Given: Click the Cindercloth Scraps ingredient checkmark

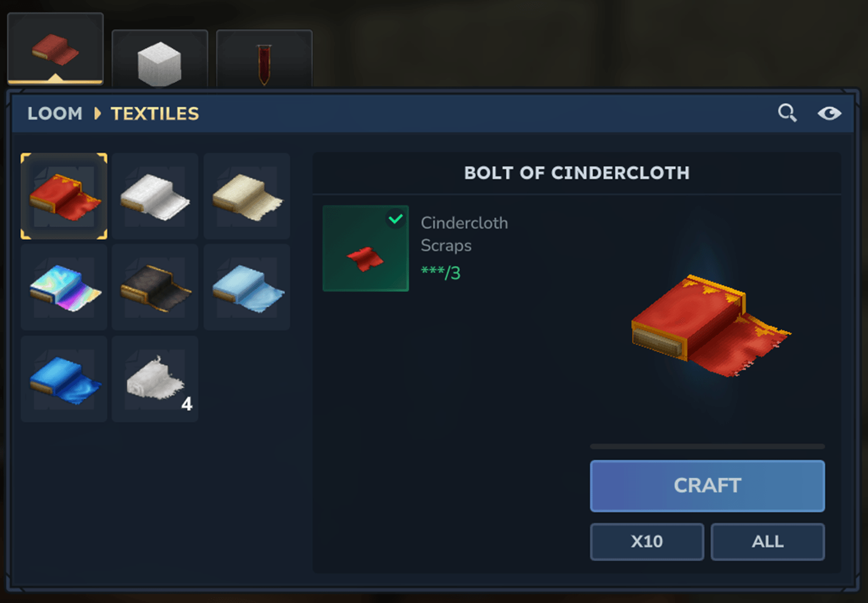Looking at the screenshot, I should tap(396, 219).
